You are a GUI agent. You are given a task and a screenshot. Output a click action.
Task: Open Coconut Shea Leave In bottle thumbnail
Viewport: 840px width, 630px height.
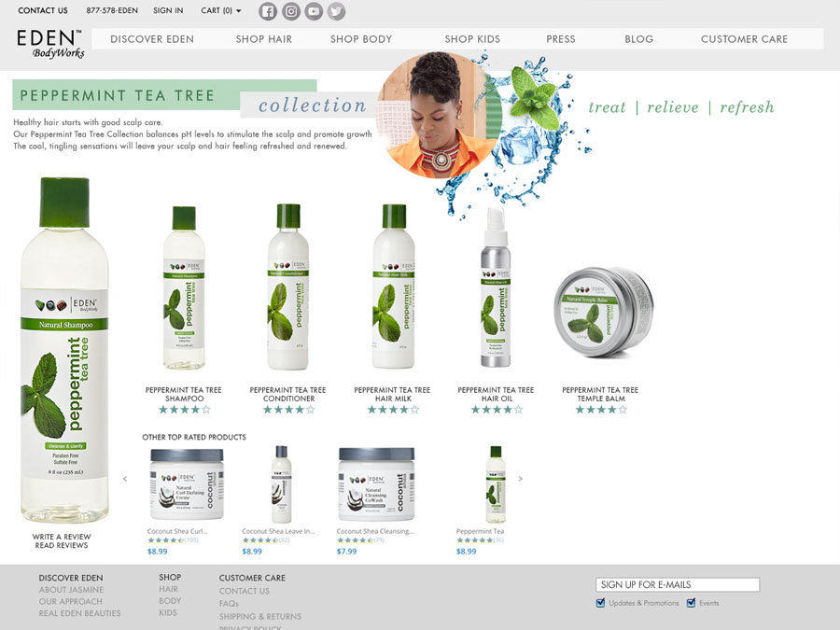click(x=281, y=484)
